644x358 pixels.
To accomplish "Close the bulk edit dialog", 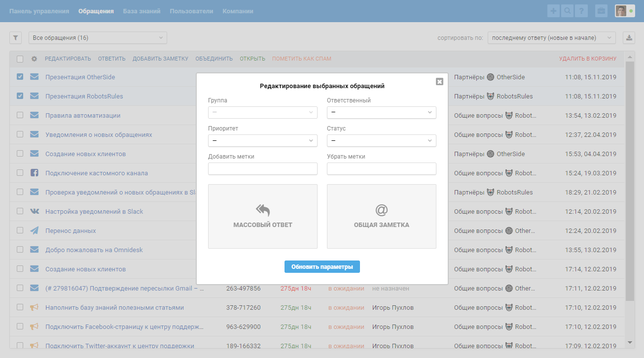I will point(439,82).
